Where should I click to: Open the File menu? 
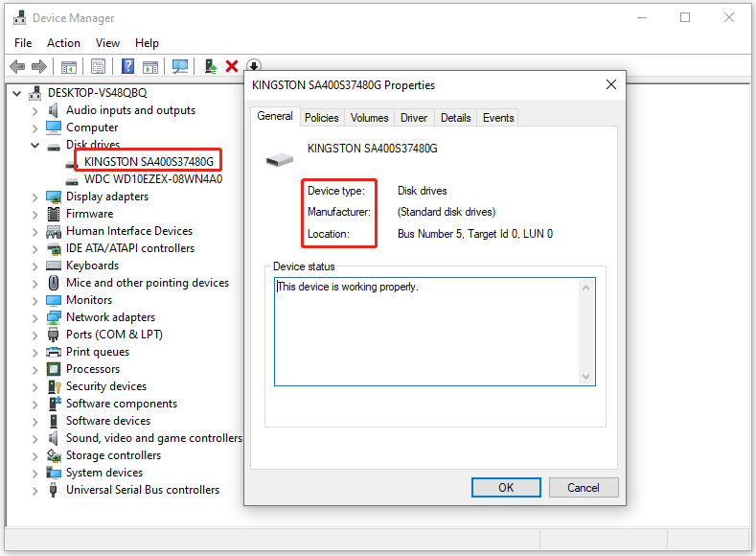pyautogui.click(x=23, y=43)
